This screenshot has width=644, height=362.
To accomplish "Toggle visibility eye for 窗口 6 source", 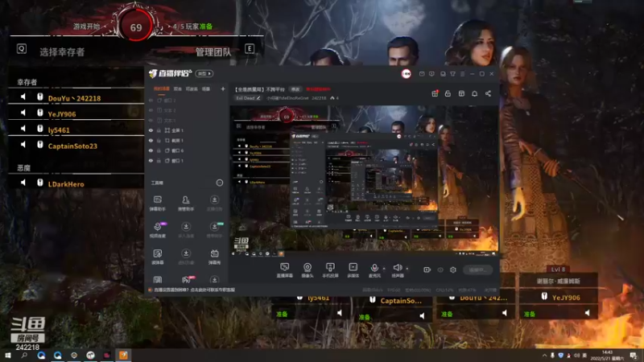I will click(x=151, y=150).
